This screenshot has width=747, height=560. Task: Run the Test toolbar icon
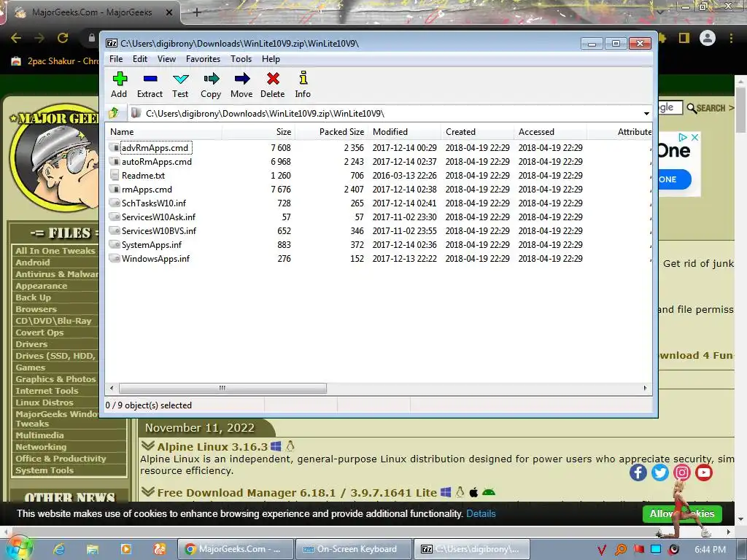coord(181,85)
